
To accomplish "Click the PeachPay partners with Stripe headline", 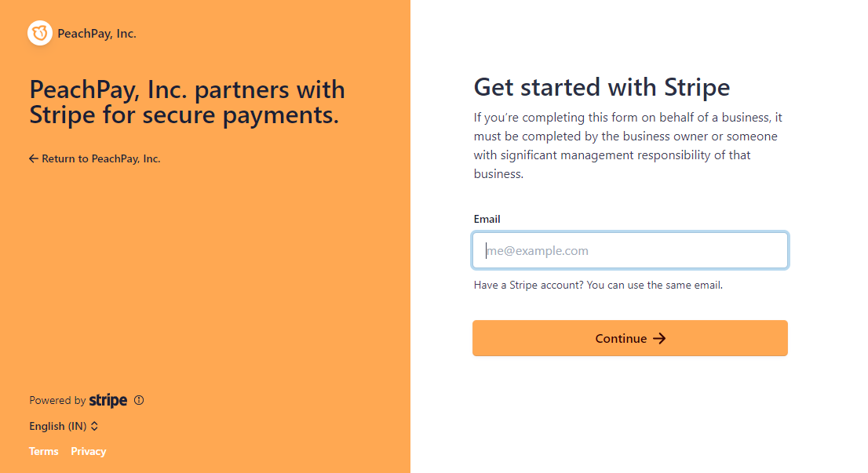I will point(187,102).
